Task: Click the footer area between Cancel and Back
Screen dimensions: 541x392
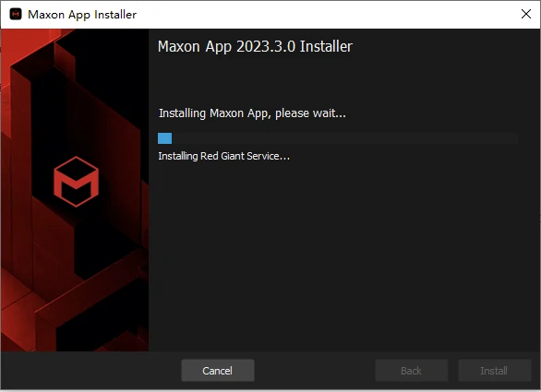Action: (315, 371)
